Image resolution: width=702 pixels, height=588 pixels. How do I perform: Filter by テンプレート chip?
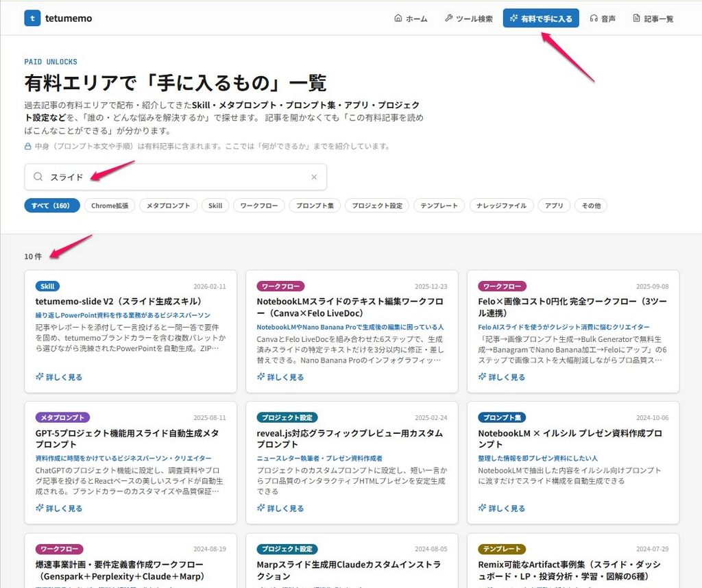pos(439,206)
